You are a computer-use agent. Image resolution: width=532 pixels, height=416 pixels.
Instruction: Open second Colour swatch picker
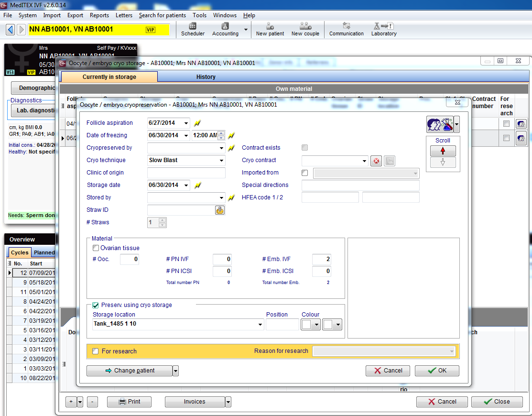(332, 325)
